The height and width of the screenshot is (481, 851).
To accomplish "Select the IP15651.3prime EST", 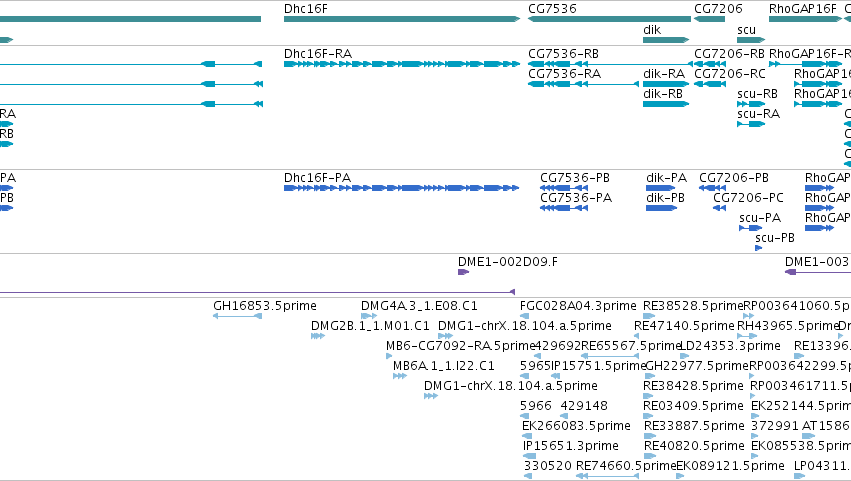I will [529, 456].
